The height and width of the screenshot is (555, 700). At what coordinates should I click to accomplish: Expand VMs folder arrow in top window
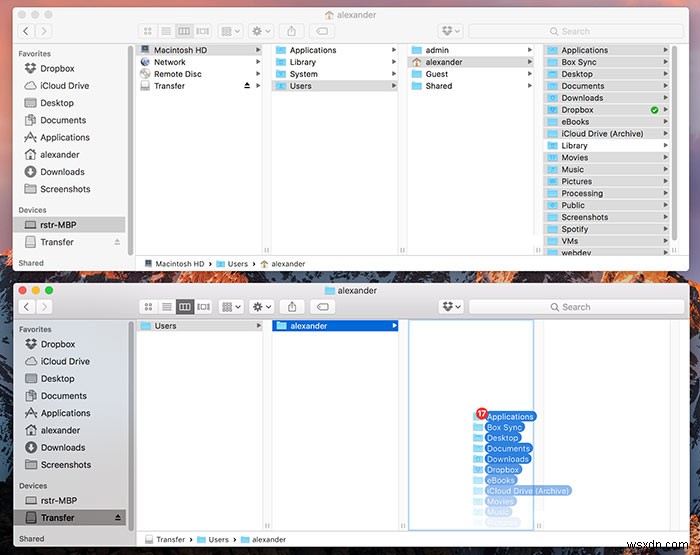[x=665, y=241]
